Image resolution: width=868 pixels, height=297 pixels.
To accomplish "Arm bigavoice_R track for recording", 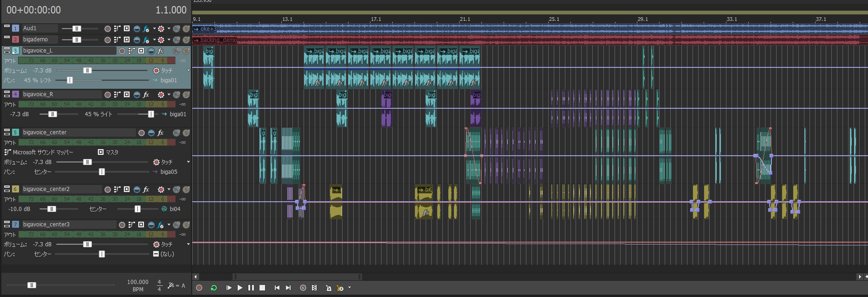I will pos(108,94).
